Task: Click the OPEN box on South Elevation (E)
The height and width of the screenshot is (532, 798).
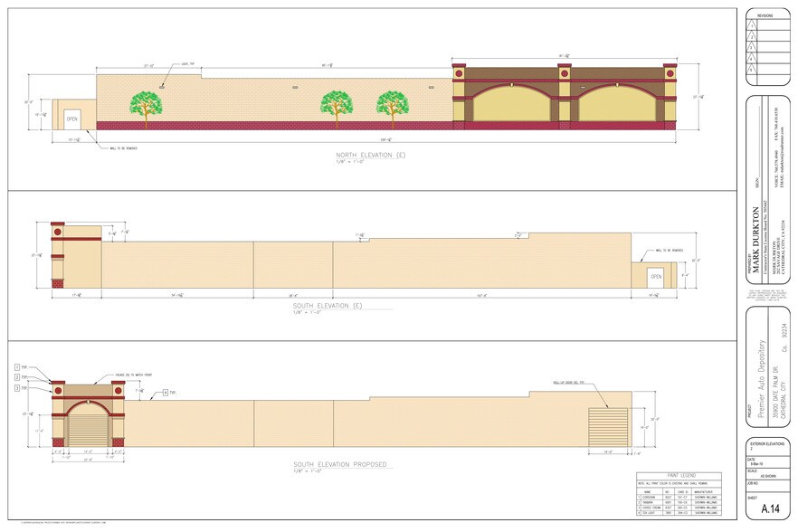Action: click(656, 276)
